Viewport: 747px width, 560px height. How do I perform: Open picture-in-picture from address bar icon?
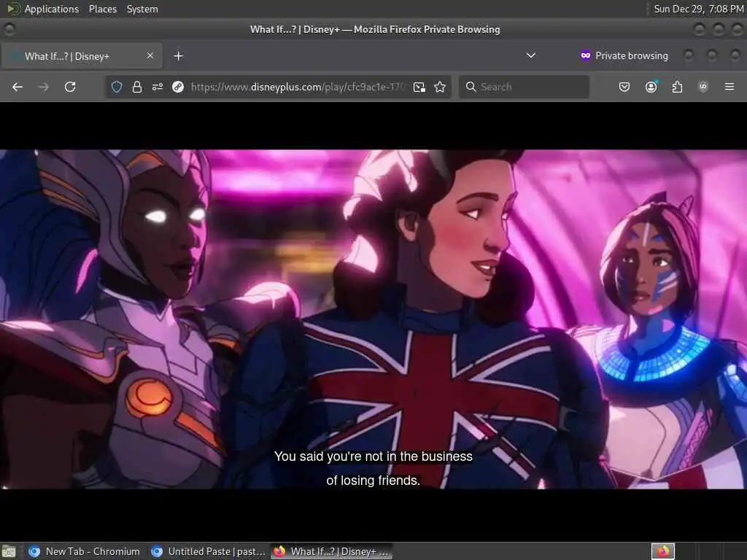pos(419,87)
